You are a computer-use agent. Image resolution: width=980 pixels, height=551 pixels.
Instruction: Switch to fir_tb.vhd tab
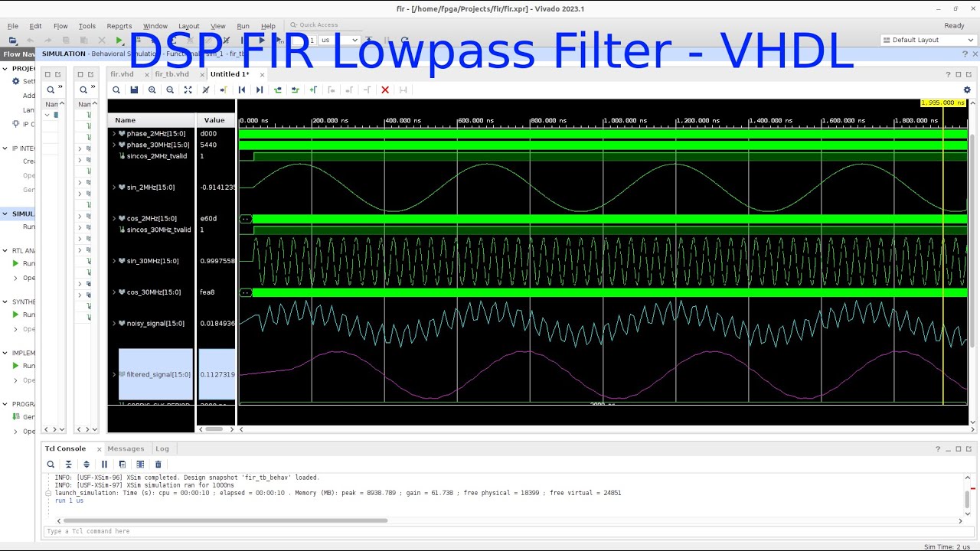tap(171, 74)
